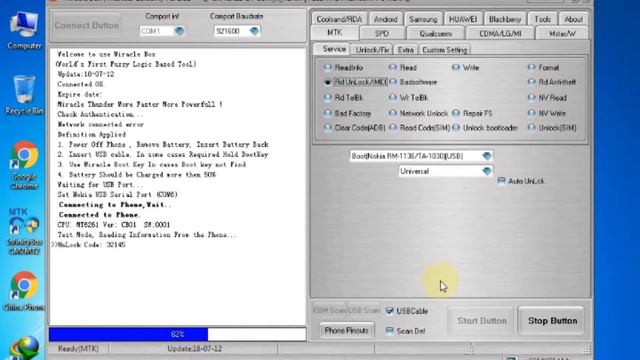Open the China Phone Chrome shortcut
The image size is (640, 360).
[24, 291]
